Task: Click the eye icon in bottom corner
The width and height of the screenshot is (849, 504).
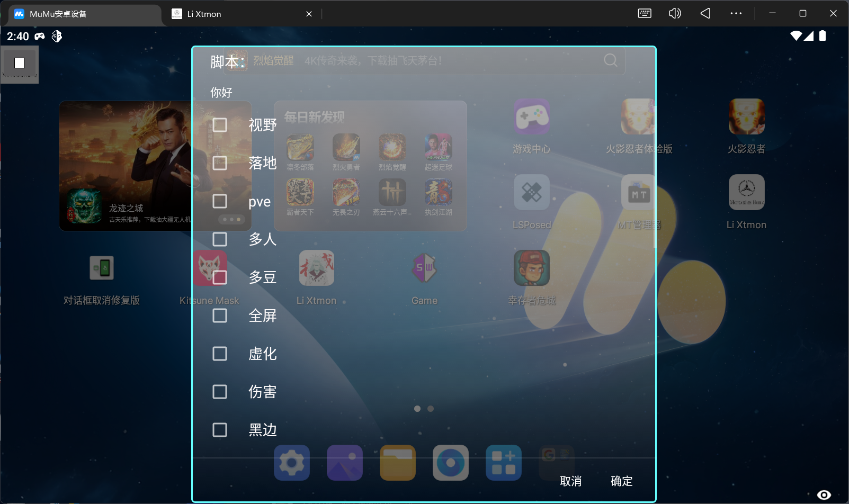Action: [x=824, y=494]
